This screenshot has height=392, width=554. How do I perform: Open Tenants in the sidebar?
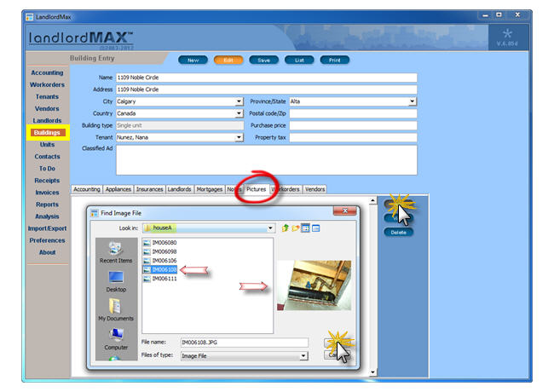pyautogui.click(x=47, y=97)
